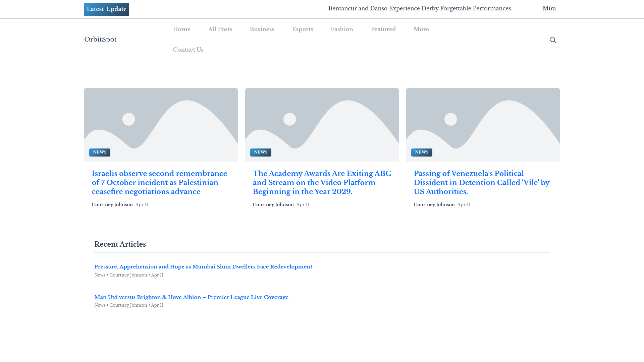
Task: Open the Venezuela Political Dissident article
Action: click(x=482, y=183)
